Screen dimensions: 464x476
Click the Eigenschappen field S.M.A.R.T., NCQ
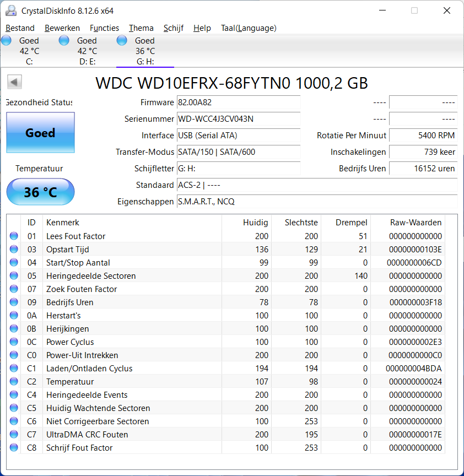[x=317, y=202]
